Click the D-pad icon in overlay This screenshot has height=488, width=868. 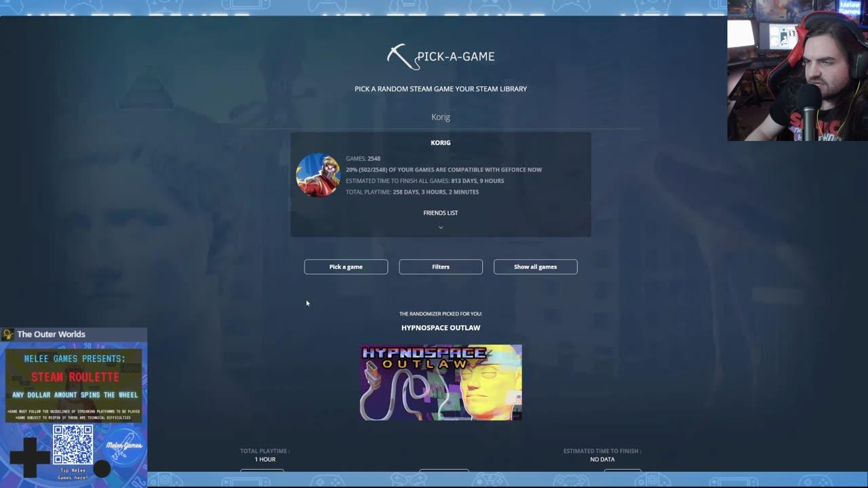(29, 457)
